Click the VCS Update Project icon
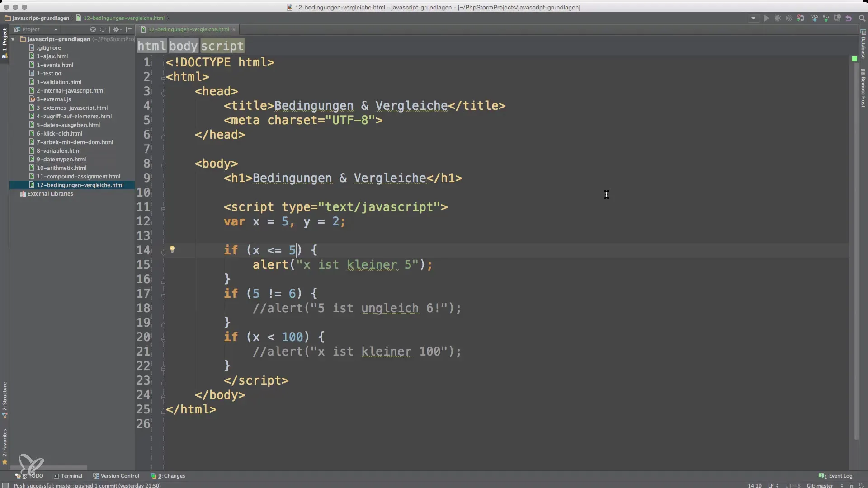Viewport: 868px width, 488px height. (815, 19)
